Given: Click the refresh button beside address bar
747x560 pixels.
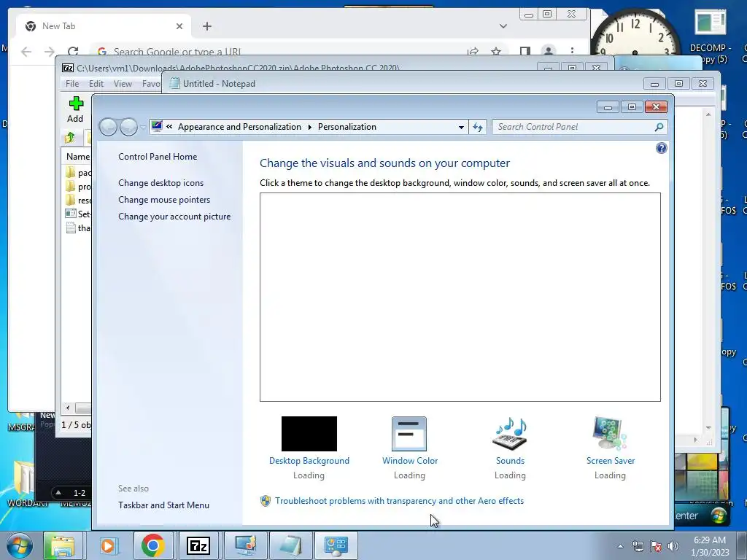Looking at the screenshot, I should 478,127.
